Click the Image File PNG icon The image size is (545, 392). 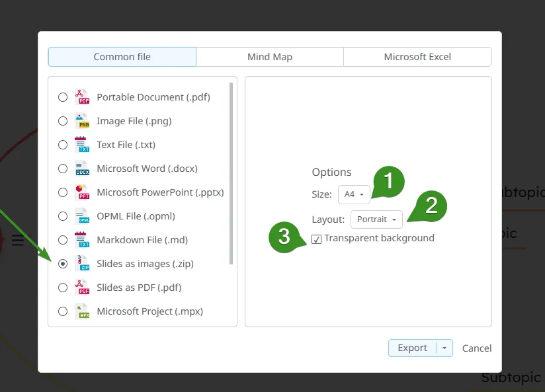point(82,121)
